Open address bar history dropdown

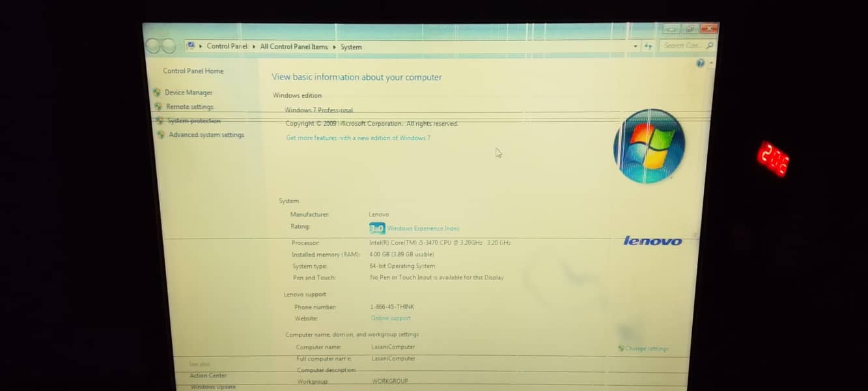click(x=636, y=46)
